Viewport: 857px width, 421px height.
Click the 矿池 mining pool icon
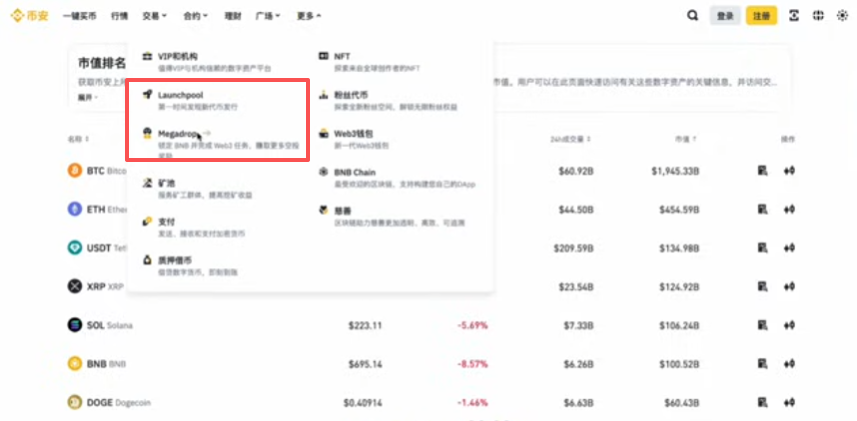point(147,183)
